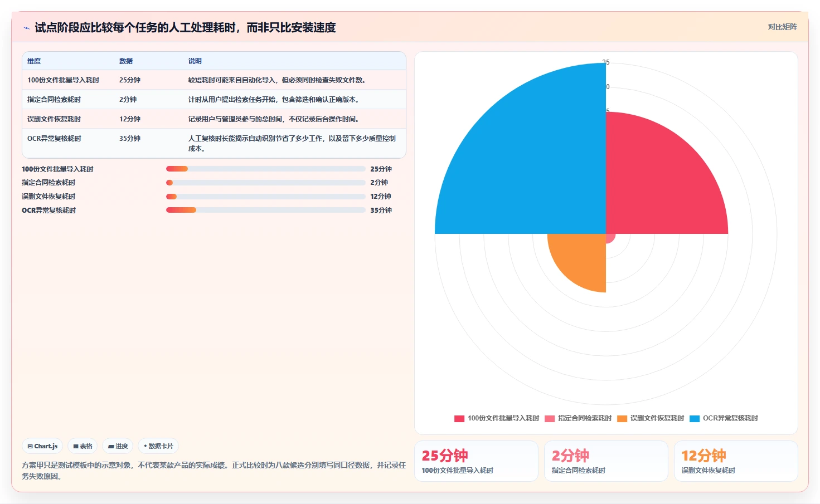Click the note starting 人工复核时长能揭示
820x504 pixels.
[292, 144]
